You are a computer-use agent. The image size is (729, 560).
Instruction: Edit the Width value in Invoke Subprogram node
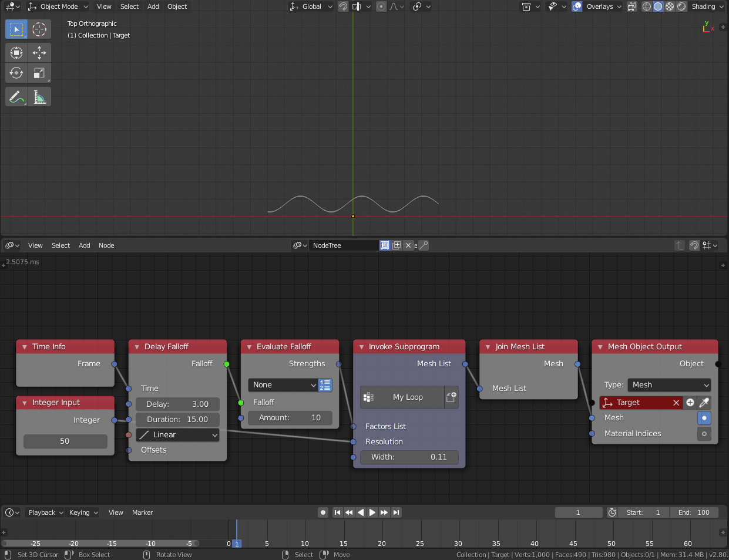pyautogui.click(x=409, y=457)
